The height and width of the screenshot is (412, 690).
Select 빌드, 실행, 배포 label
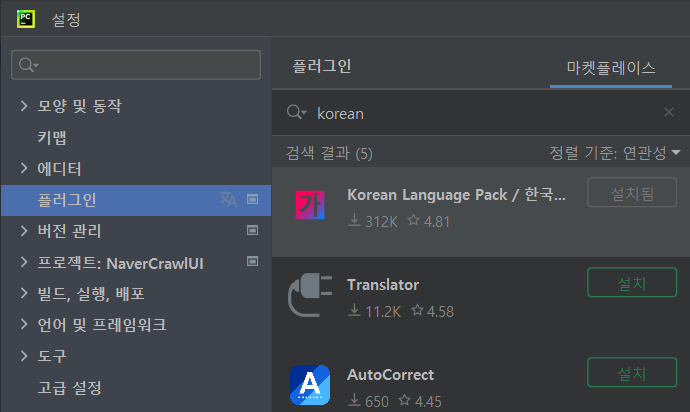91,294
